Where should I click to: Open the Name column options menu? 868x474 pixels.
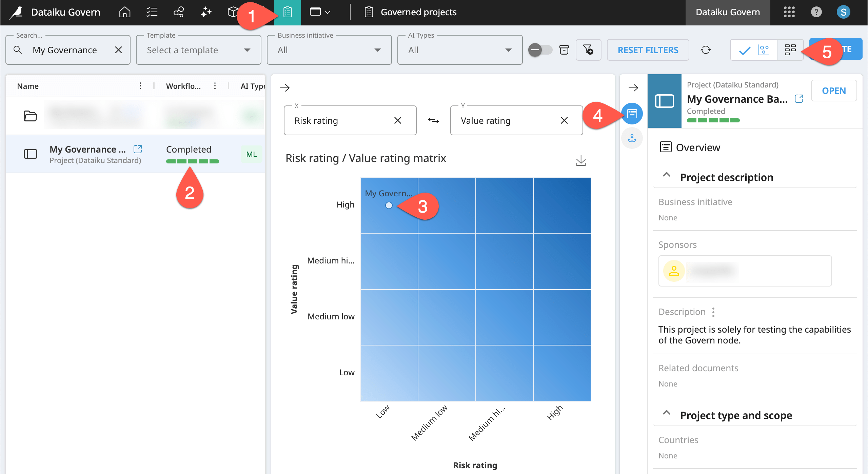140,86
